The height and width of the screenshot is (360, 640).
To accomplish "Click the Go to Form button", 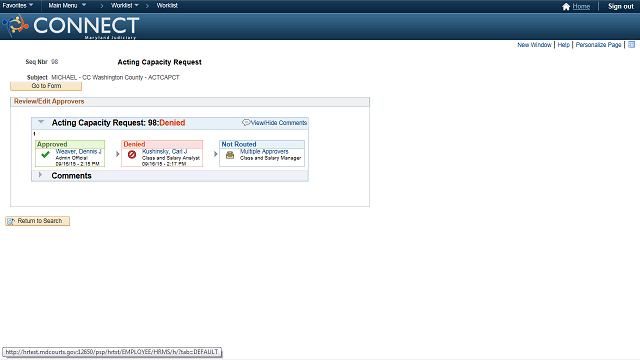I will (x=46, y=86).
